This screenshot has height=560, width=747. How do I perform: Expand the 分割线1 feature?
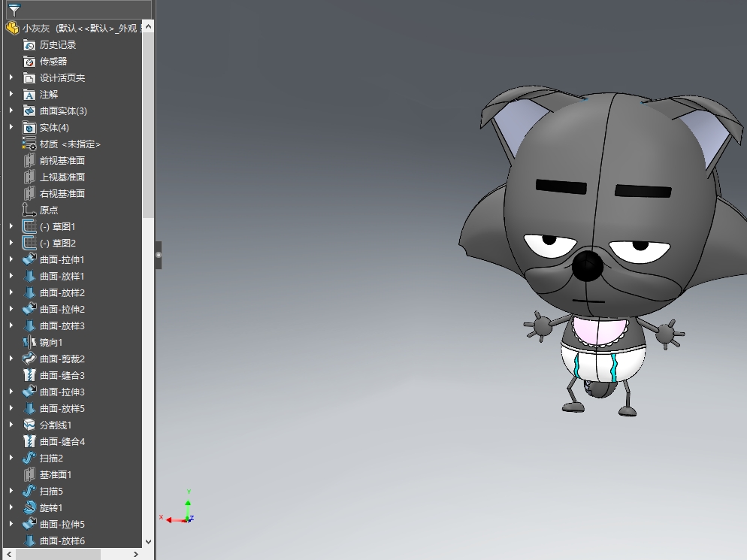click(11, 424)
